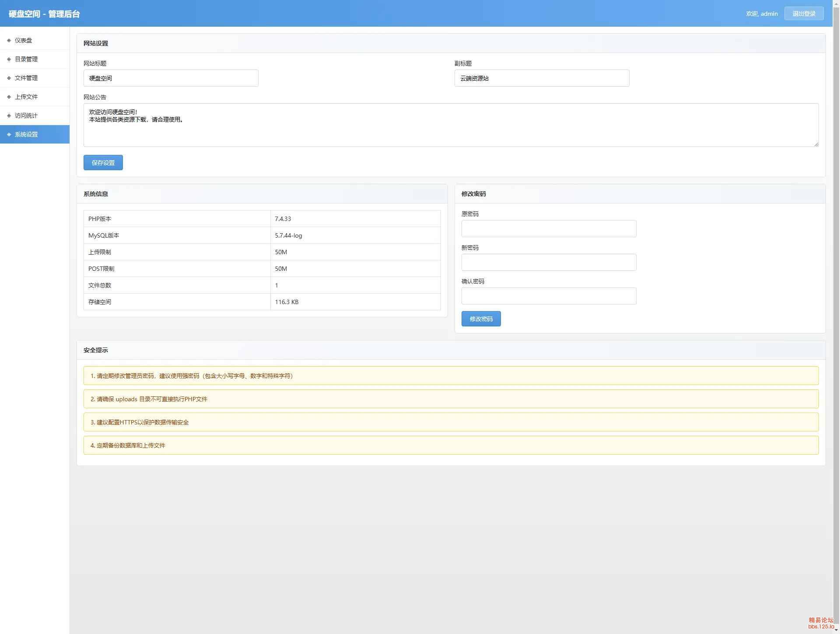Click the 新密码 input field
Viewport: 840px width, 634px height.
[549, 262]
